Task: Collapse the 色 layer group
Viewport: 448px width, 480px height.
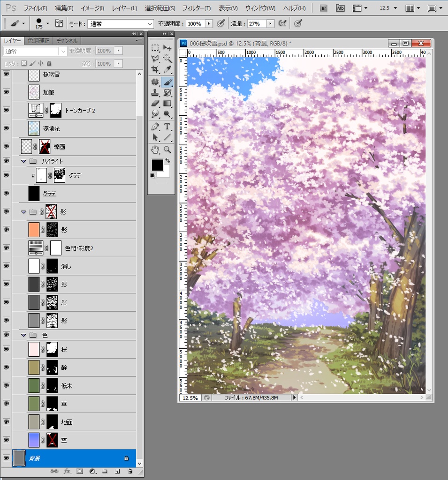Action: [x=23, y=335]
